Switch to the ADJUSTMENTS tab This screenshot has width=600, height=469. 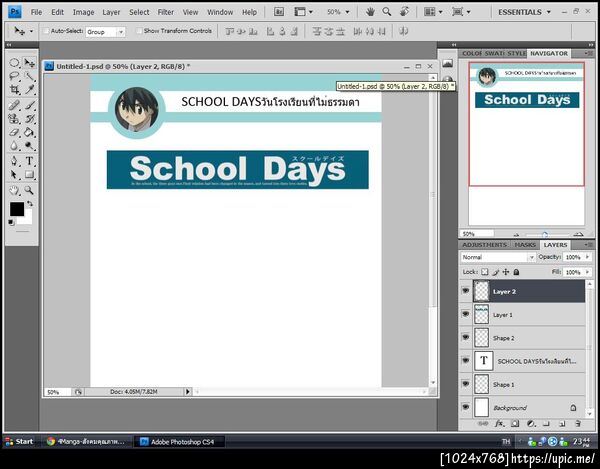click(x=484, y=245)
